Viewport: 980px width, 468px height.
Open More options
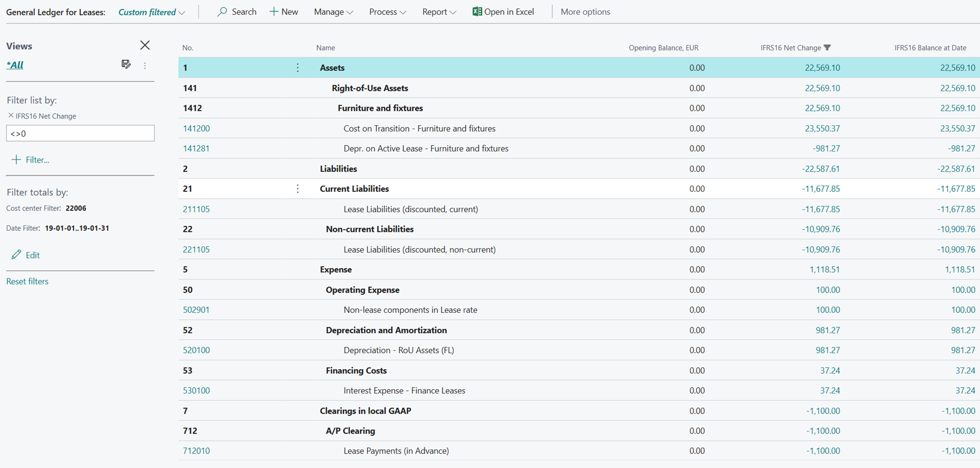(x=585, y=12)
